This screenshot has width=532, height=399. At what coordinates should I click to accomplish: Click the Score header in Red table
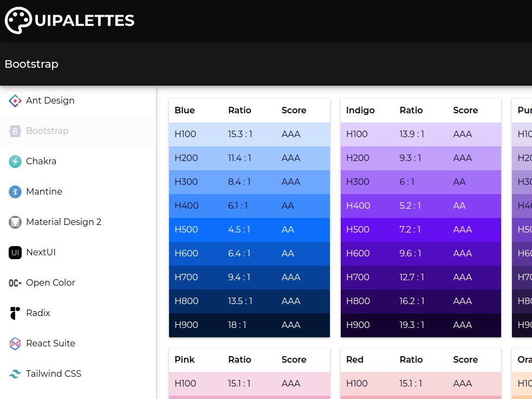pyautogui.click(x=465, y=359)
